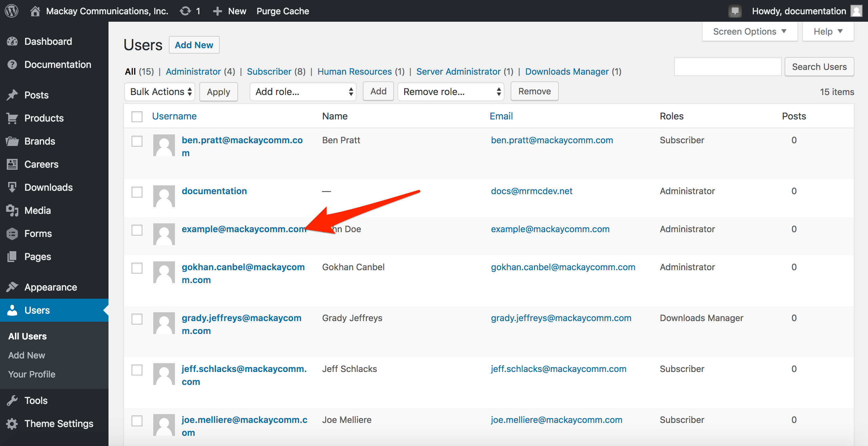868x446 pixels.
Task: Click the avatar of user documentation
Action: [x=164, y=196]
